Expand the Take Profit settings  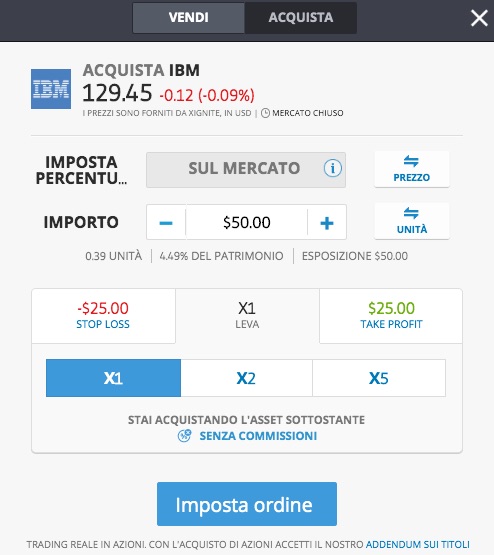point(391,316)
